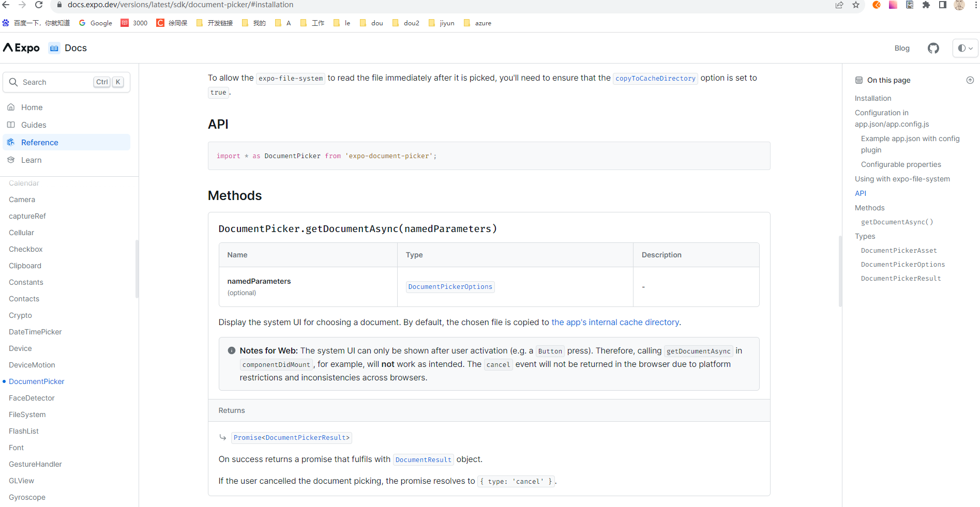Click the site lock icon
The height and width of the screenshot is (507, 980).
pos(59,5)
